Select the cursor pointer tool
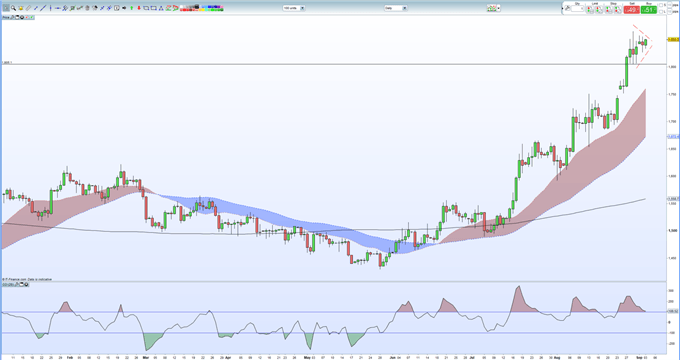 pos(6,8)
